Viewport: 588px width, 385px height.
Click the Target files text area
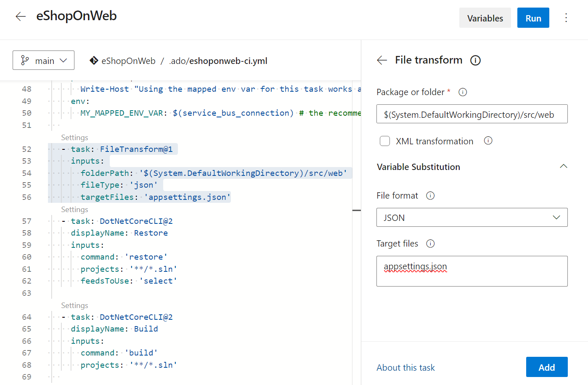(472, 271)
